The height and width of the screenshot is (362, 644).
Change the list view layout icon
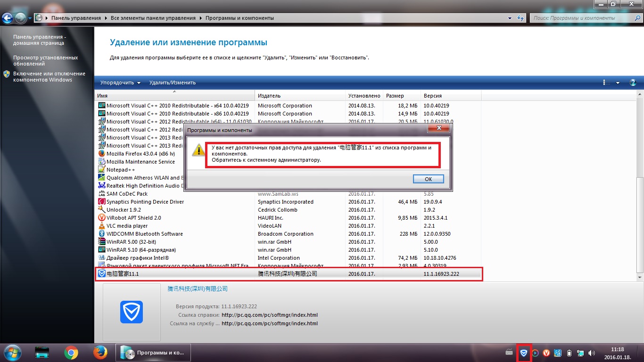607,82
